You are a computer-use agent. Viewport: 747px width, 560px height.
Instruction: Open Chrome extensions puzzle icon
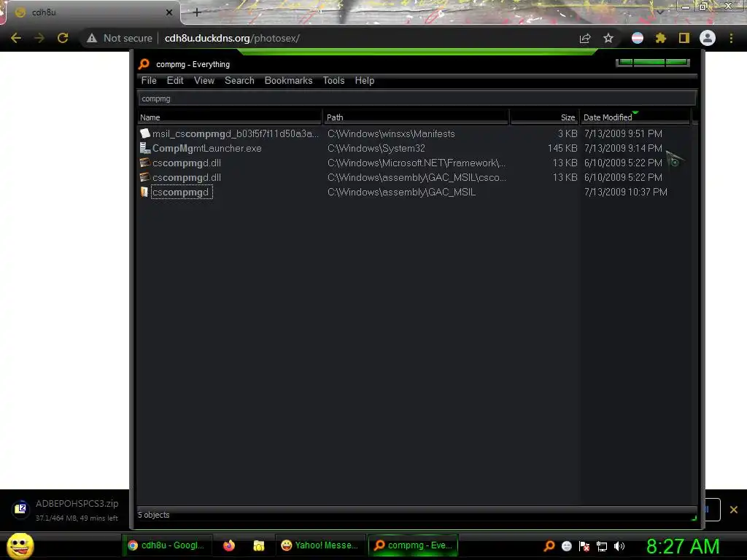pyautogui.click(x=661, y=38)
